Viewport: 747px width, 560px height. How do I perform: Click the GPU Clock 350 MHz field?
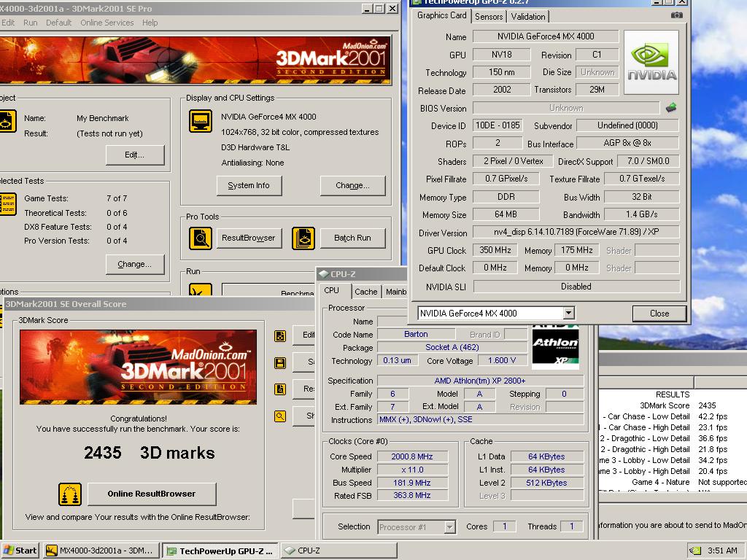pos(495,250)
